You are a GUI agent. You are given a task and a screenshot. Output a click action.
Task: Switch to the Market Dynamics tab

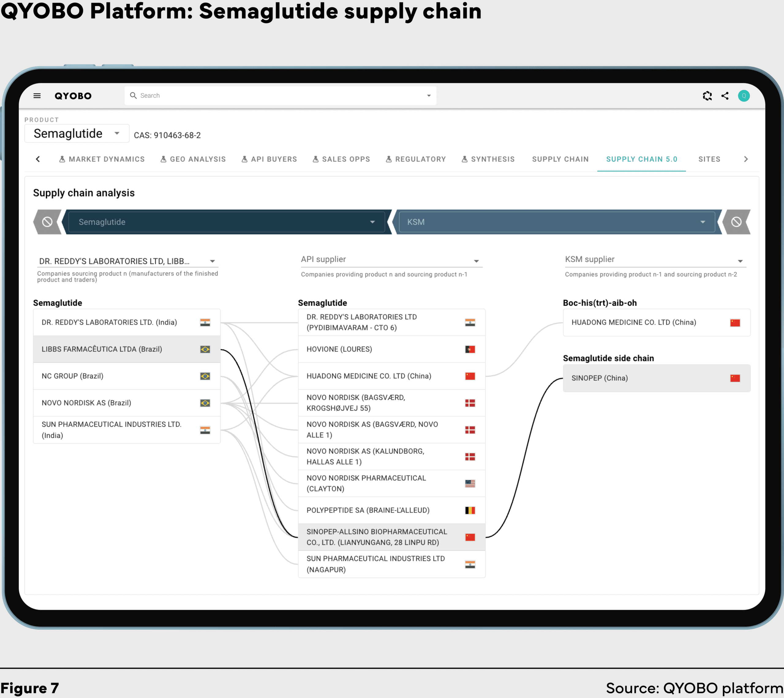(102, 159)
